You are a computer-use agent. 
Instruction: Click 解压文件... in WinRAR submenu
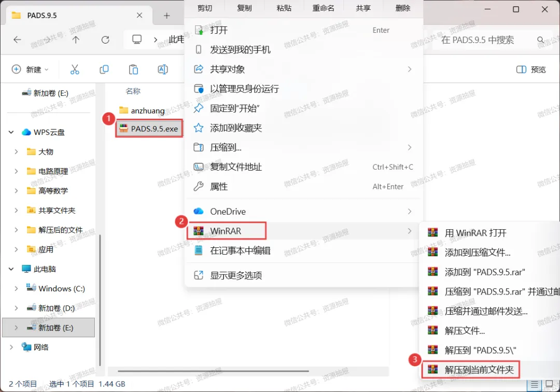[491, 331]
